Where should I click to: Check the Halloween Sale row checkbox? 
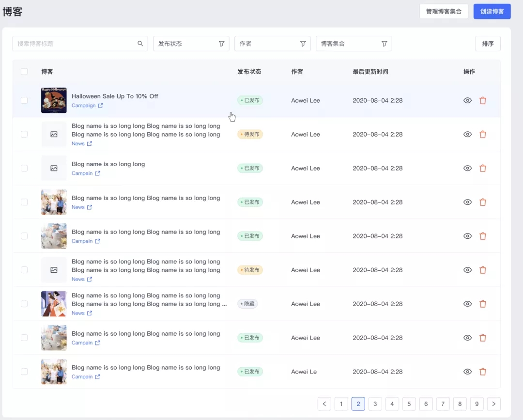[24, 101]
